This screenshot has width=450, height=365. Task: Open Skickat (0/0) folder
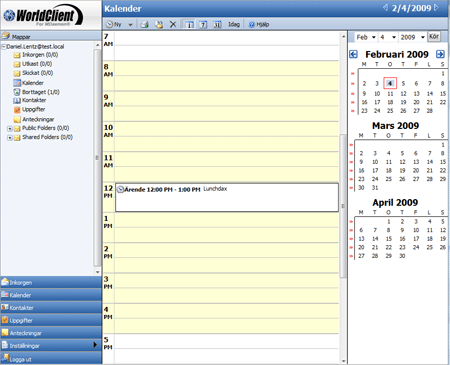[x=33, y=73]
